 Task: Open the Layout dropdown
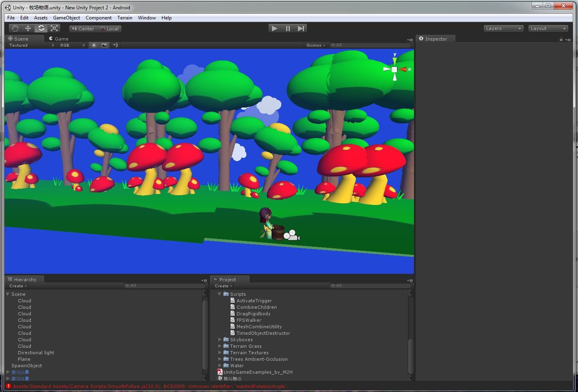tap(548, 28)
